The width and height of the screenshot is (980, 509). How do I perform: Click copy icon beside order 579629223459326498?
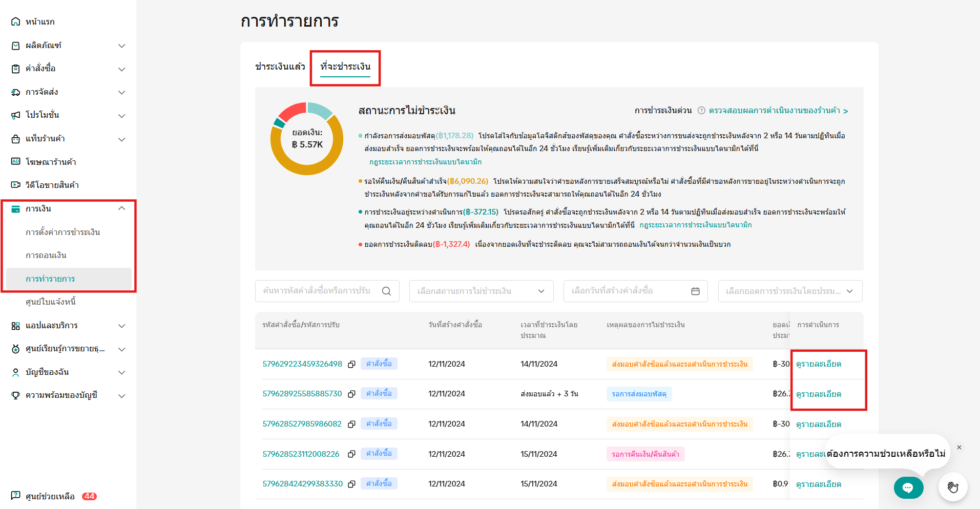click(351, 364)
